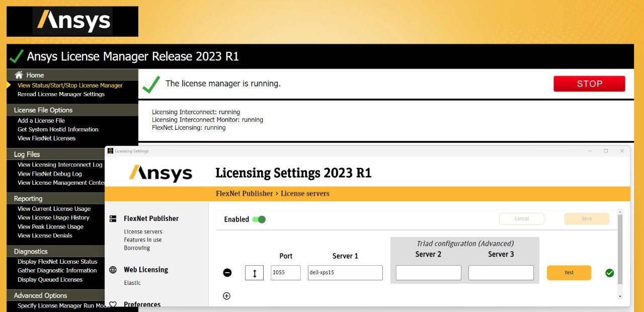Click the Licensing Settings title bar app icon
The height and width of the screenshot is (312, 644).
(111, 151)
